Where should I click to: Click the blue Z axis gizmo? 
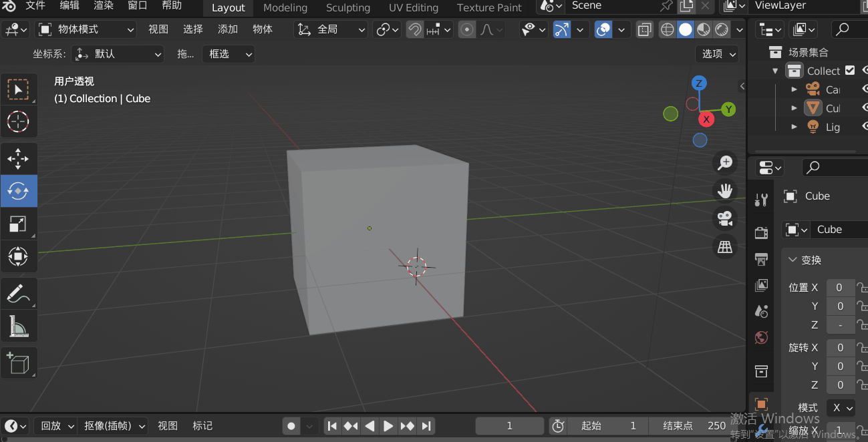click(x=699, y=83)
